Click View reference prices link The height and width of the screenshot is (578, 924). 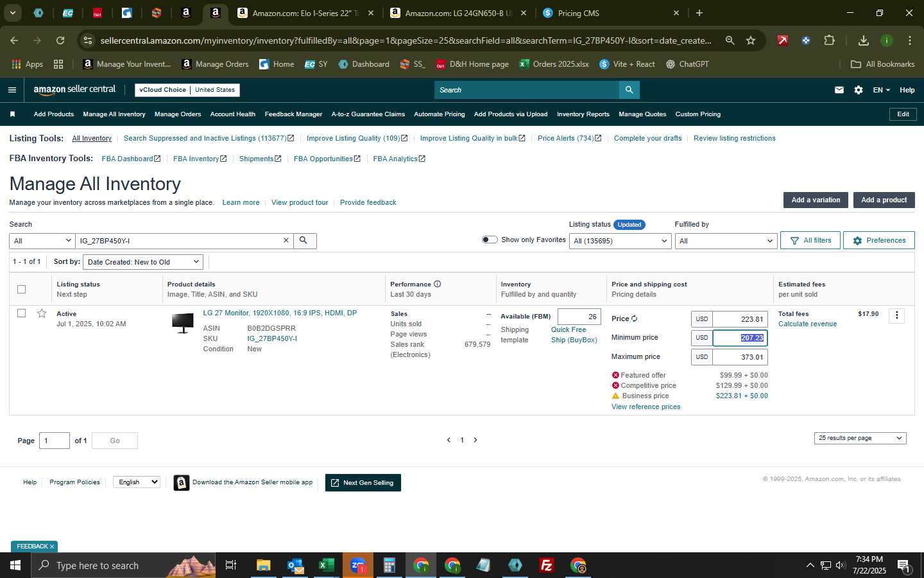click(646, 407)
